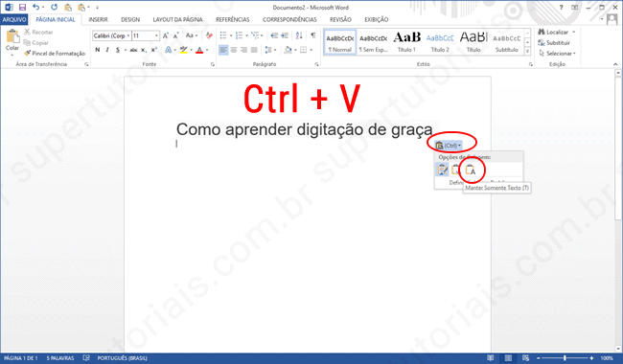
Task: Adjust the zoom slider in status bar
Action: coord(565,358)
